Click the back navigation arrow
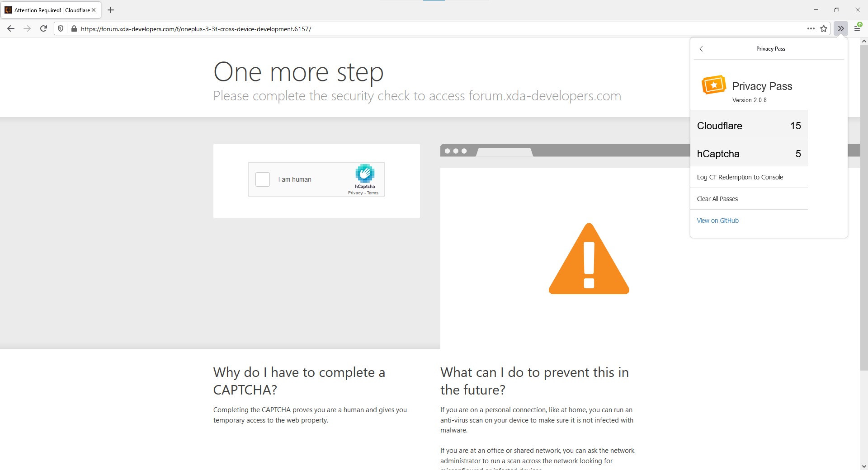Viewport: 868px width, 470px height. (x=10, y=28)
